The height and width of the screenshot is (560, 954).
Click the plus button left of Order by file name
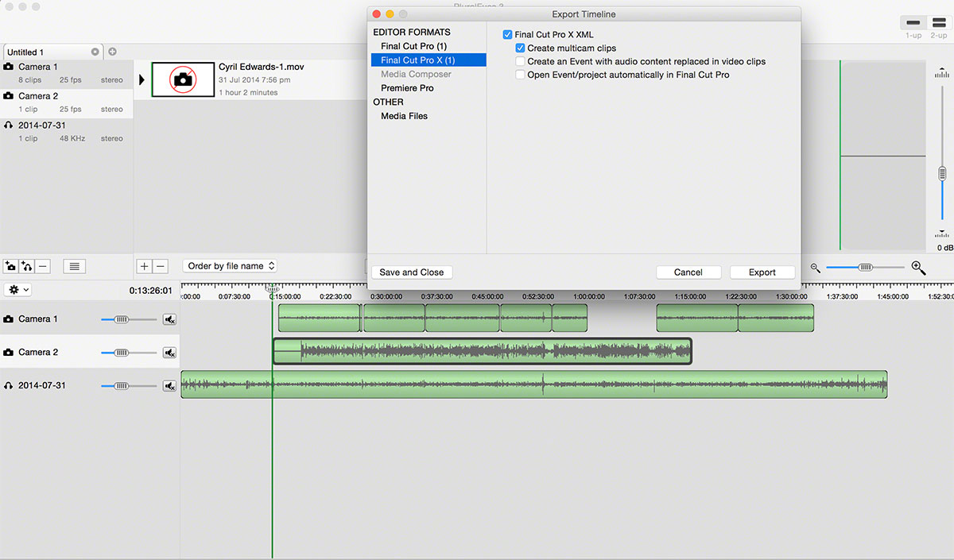(x=145, y=266)
